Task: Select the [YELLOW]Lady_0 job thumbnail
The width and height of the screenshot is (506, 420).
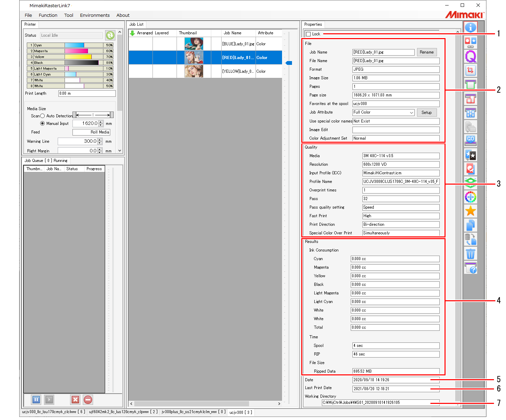Action: 193,71
